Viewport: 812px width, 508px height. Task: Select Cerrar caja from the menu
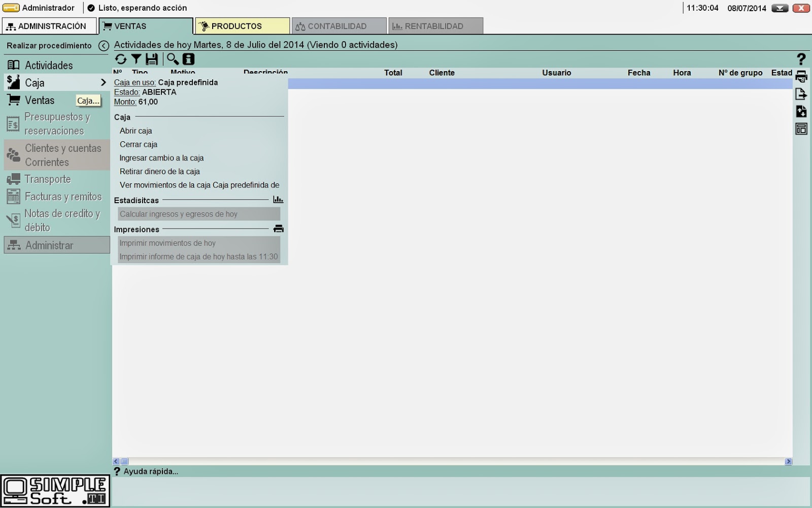tap(139, 144)
